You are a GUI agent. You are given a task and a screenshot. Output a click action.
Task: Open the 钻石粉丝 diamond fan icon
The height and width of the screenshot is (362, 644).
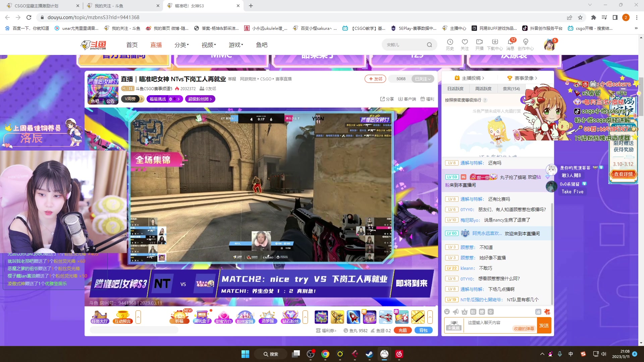[x=290, y=317]
